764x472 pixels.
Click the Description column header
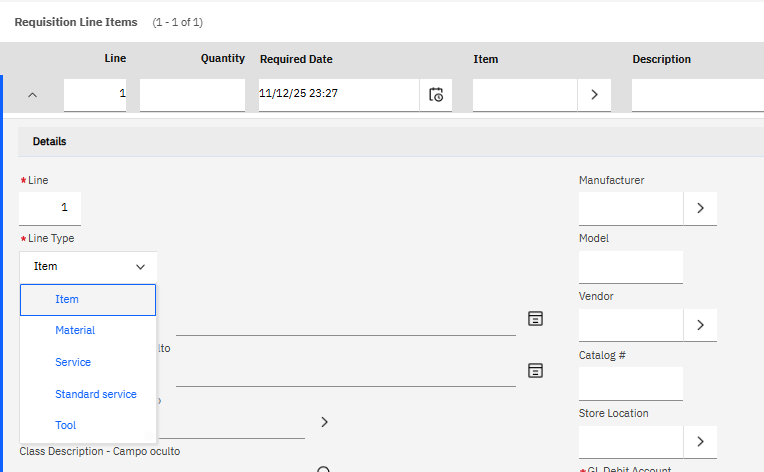661,60
